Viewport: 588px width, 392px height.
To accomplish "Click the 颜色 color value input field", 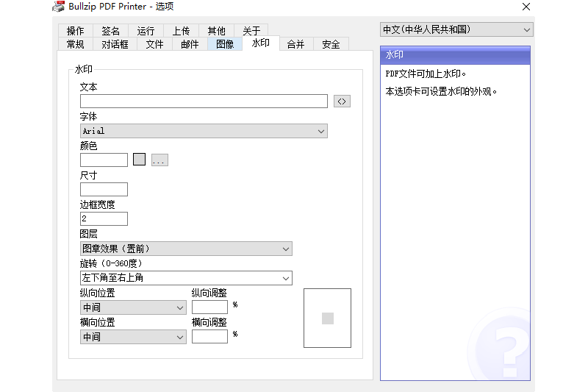I will [x=104, y=160].
